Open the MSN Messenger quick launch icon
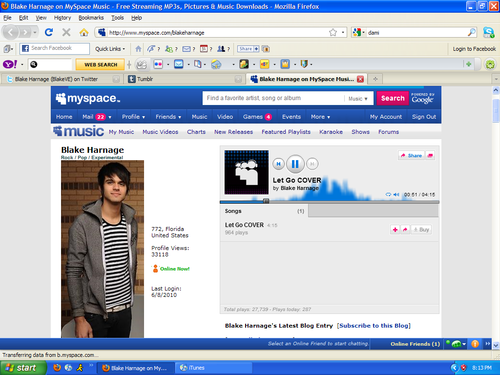The height and width of the screenshot is (375, 500). (x=80, y=368)
